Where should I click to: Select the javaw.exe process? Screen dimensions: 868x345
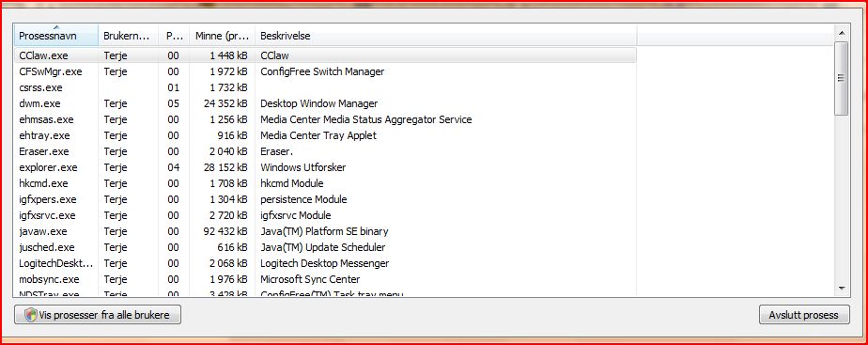point(325,231)
